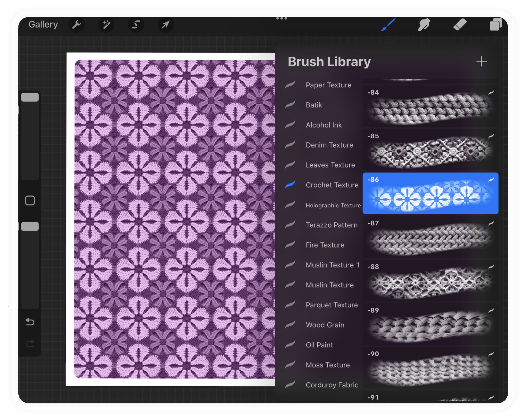Image resolution: width=525 pixels, height=420 pixels.
Task: Choose the Holographic Texture brush
Action: 333,206
